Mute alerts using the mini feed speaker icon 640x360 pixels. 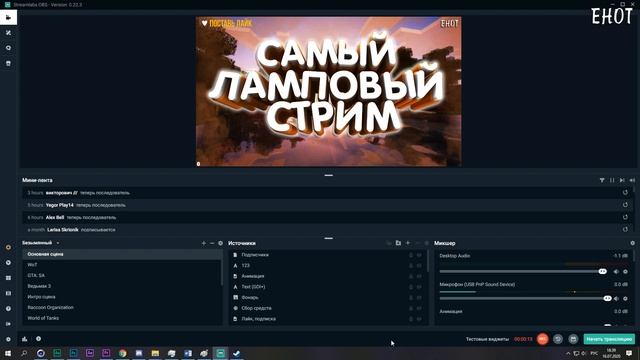tap(632, 180)
